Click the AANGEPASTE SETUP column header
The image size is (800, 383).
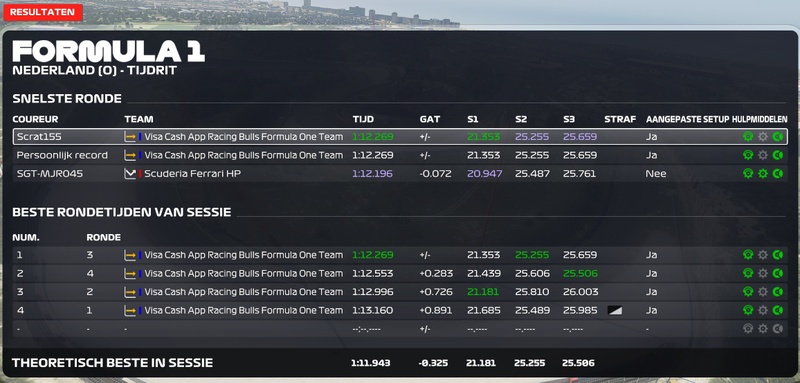point(687,119)
